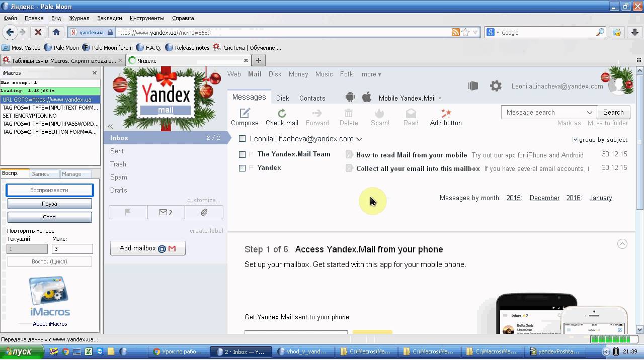Screen dimensions: 644x360
Task: Open the address bar history dropdown
Action: (x=475, y=32)
